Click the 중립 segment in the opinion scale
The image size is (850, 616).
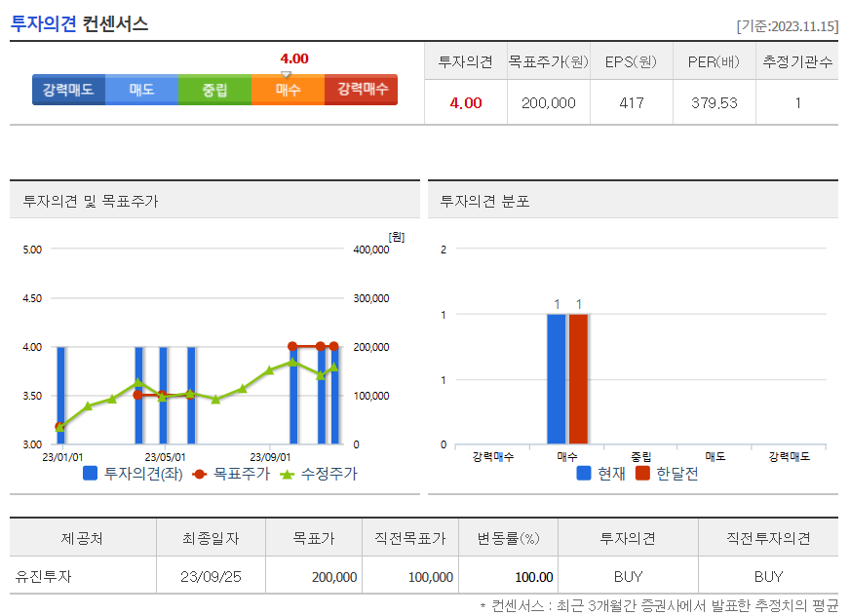click(214, 90)
